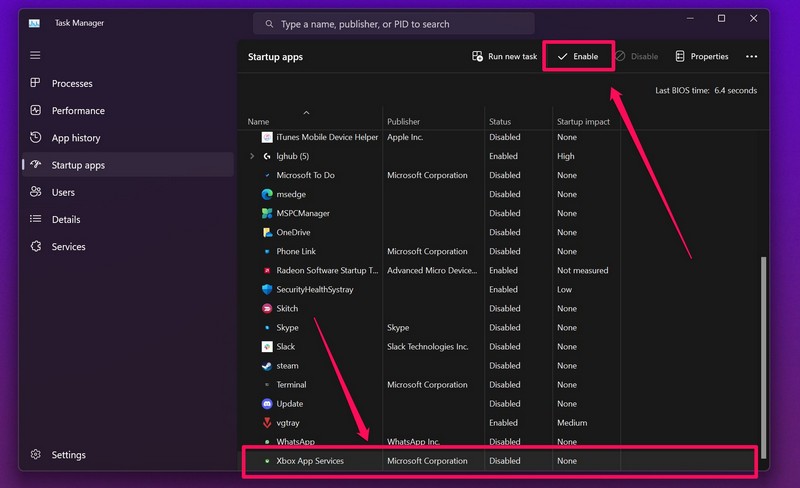Select the OneDrive cloud icon entry
The width and height of the screenshot is (800, 488).
tap(267, 232)
